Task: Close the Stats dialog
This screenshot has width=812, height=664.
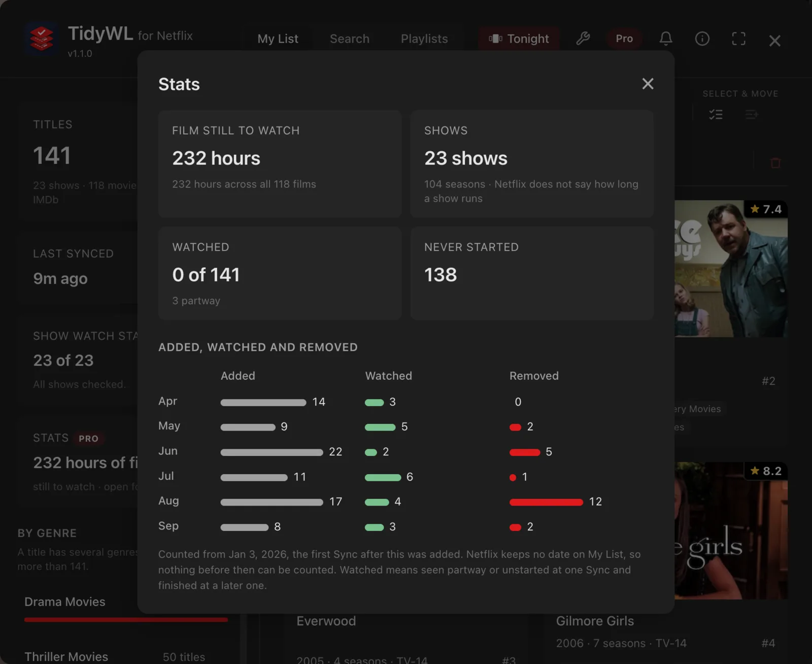Action: [x=648, y=84]
